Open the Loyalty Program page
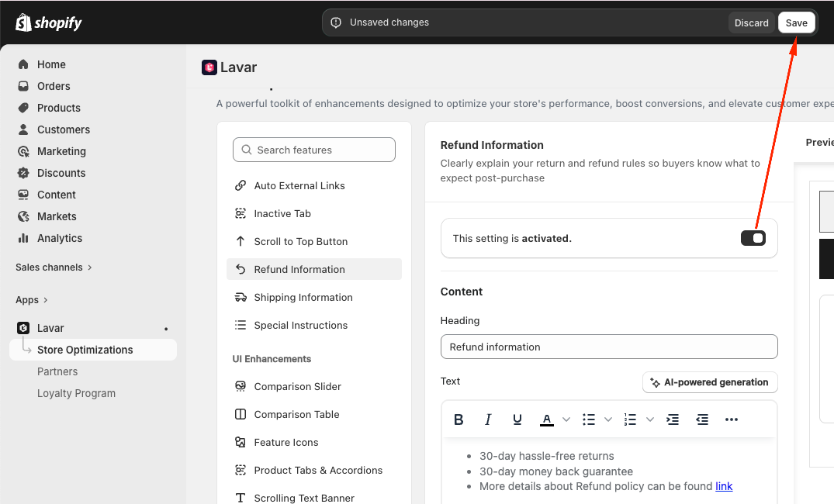This screenshot has height=504, width=834. [76, 393]
